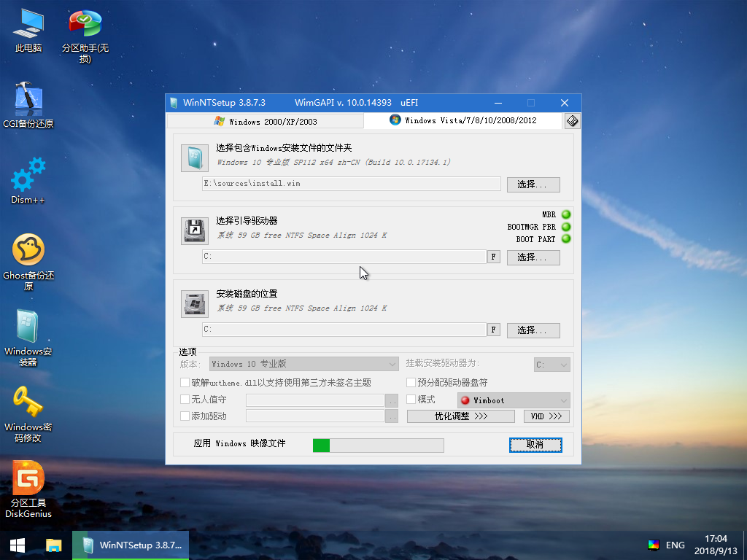Screen dimensions: 747x560
Task: Enable the 添加驱动 add drivers checkbox
Action: [185, 416]
